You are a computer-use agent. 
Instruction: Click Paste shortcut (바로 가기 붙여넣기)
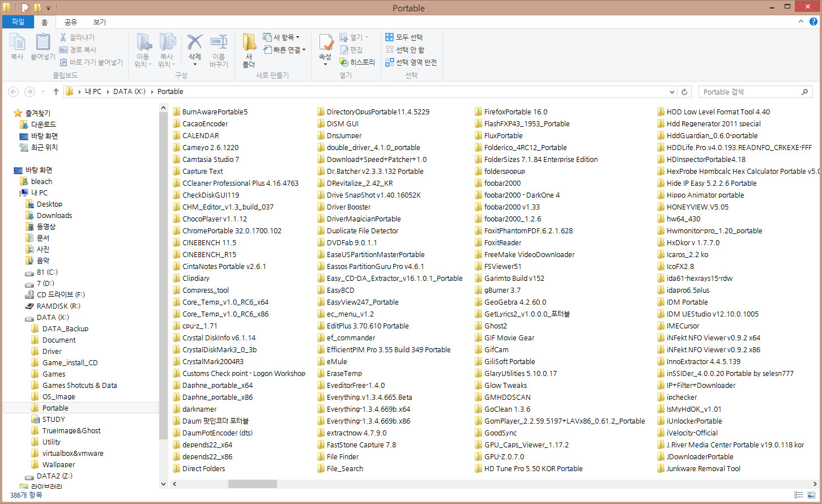click(91, 62)
